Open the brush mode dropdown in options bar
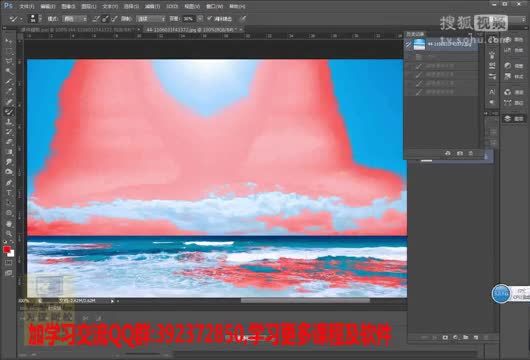Screen dimensions: 530x360 point(75,19)
